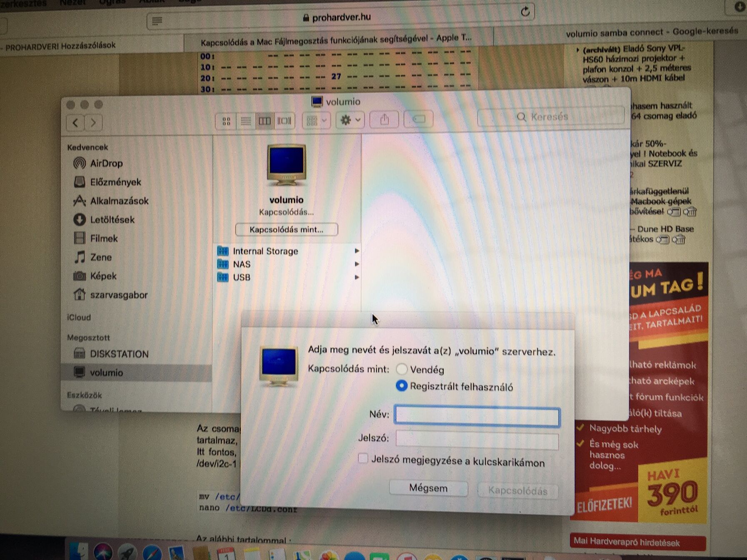747x560 pixels.
Task: Click the Finder share icon
Action: pos(384,120)
